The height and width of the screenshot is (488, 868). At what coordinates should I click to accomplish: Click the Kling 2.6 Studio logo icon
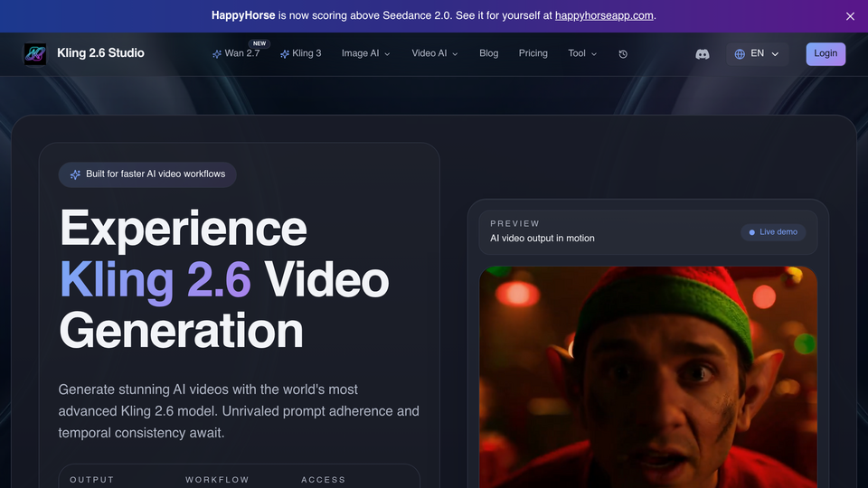tap(35, 53)
